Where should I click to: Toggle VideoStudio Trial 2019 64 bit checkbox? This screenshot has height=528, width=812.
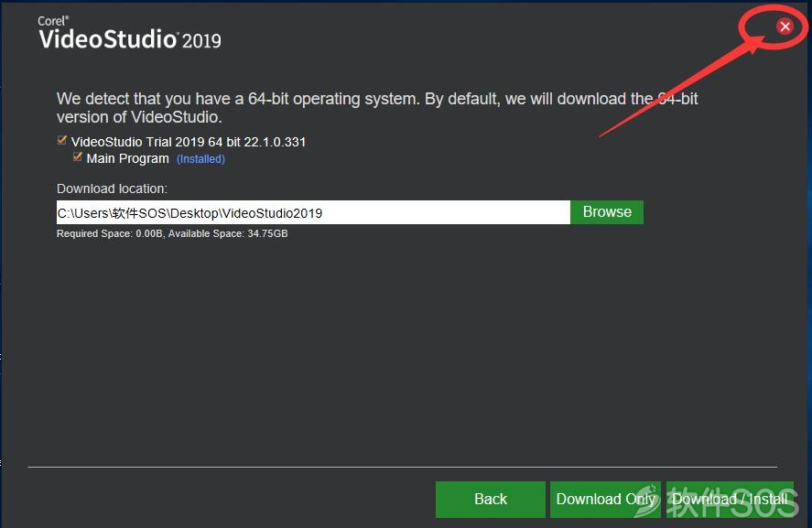click(x=62, y=140)
